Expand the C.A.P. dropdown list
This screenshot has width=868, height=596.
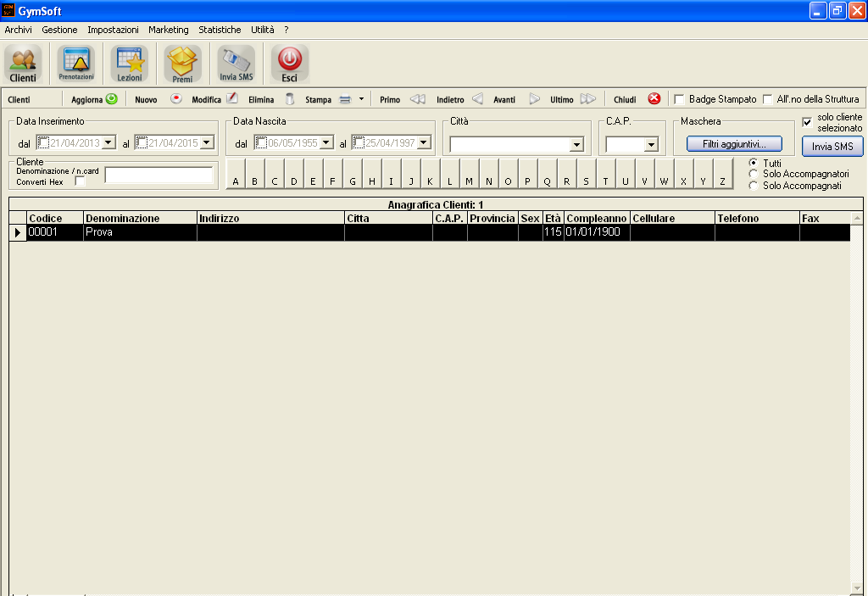point(652,145)
